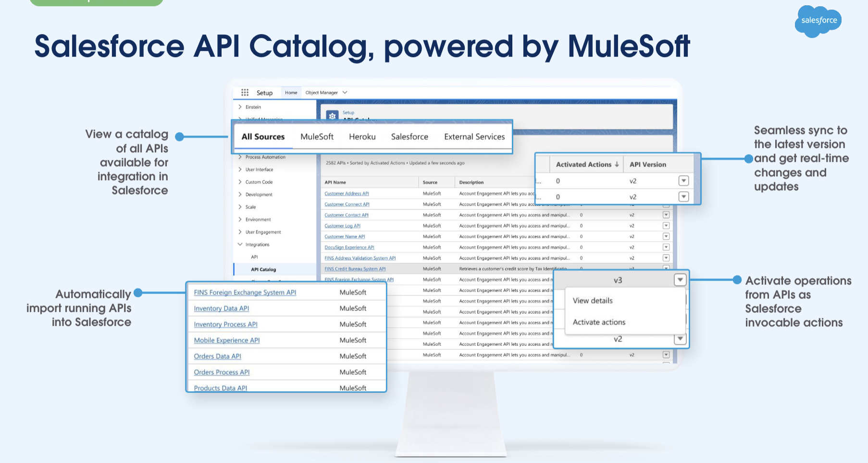Viewport: 868px width, 463px height.
Task: Open the Orders Data API link
Action: (217, 356)
